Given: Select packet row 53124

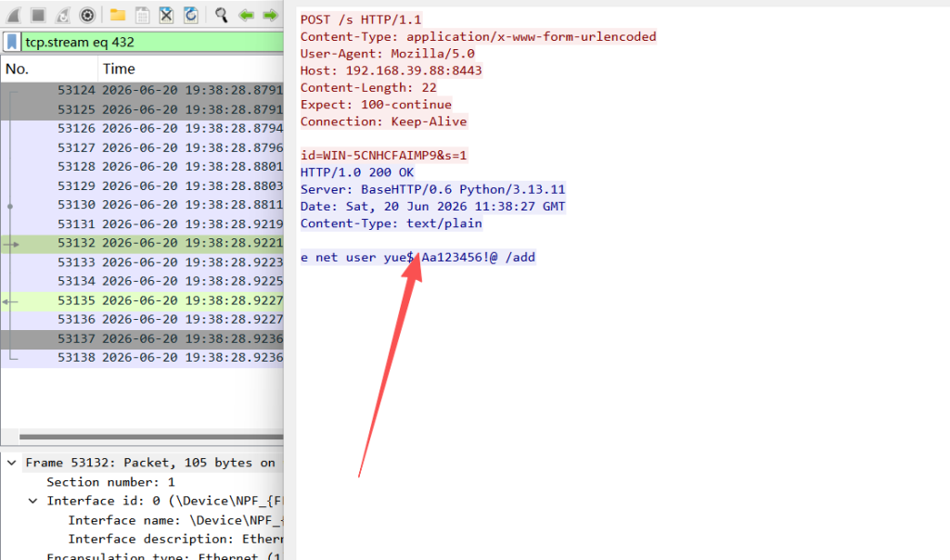Looking at the screenshot, I should pyautogui.click(x=142, y=90).
